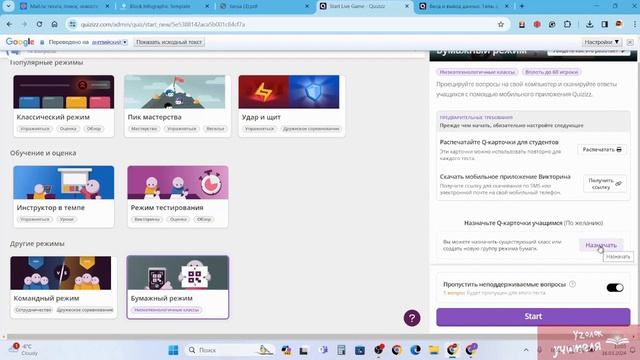Click Назначать button for Q-cards

click(601, 245)
